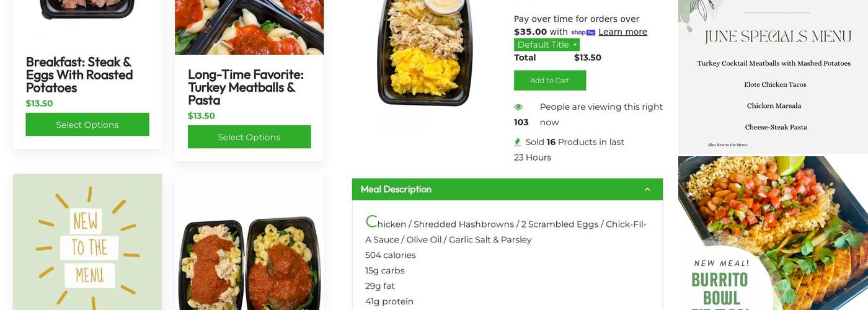868x310 pixels.
Task: Open the June Specials Menu banner
Action: [773, 77]
